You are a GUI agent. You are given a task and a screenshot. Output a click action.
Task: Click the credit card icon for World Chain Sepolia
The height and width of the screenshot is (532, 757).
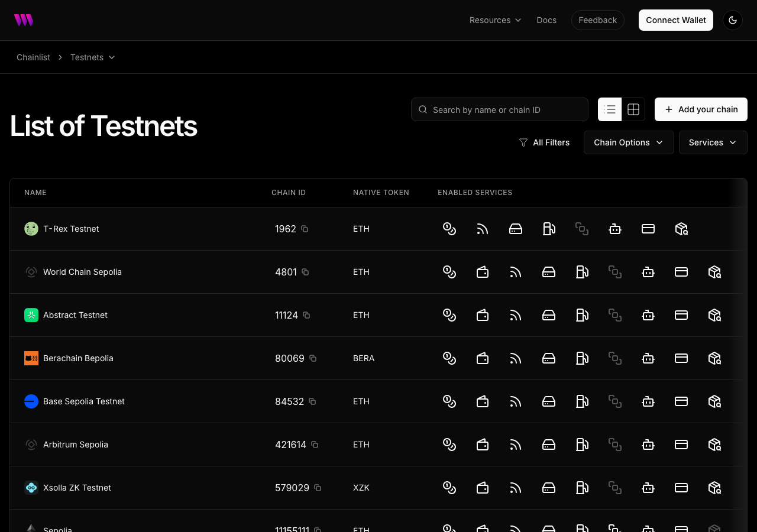[681, 272]
